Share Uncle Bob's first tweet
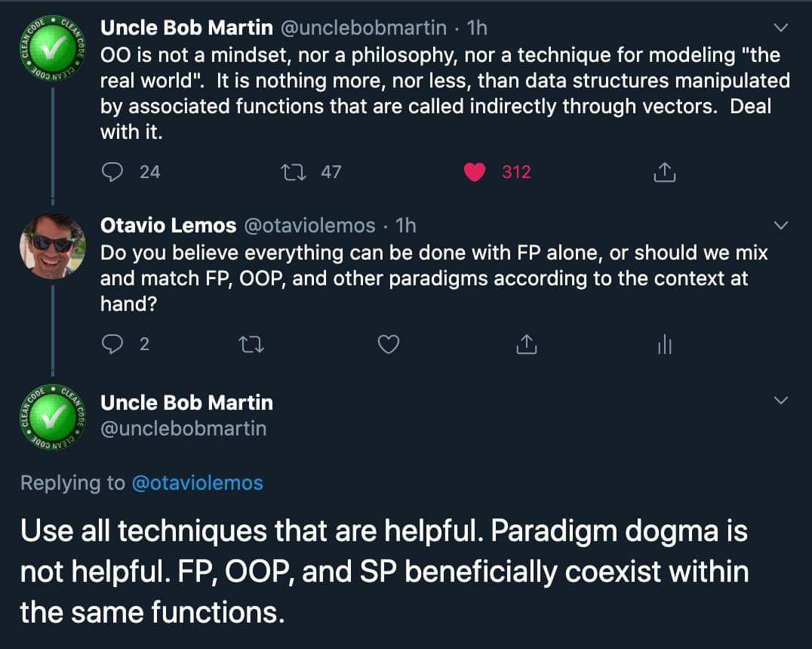The height and width of the screenshot is (649, 812). 664,172
